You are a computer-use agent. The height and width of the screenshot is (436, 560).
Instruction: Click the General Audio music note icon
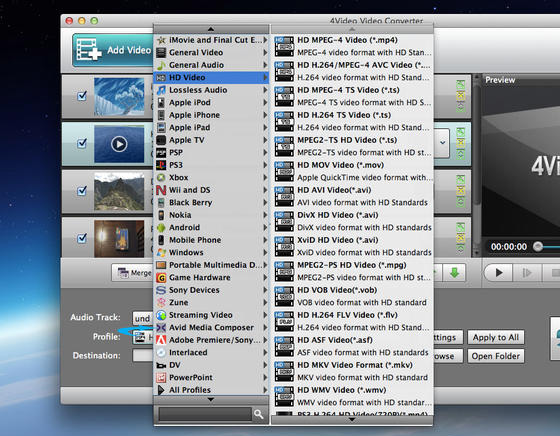[x=161, y=65]
